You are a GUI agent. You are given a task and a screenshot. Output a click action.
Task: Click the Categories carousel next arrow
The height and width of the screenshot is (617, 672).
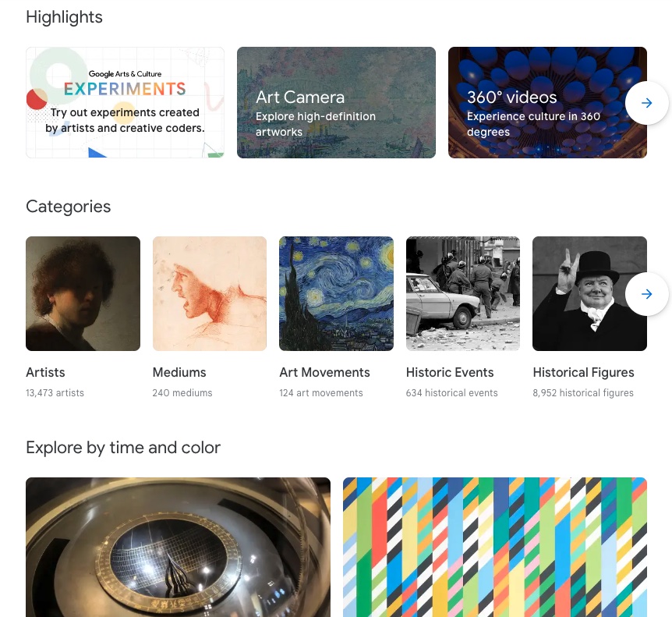pos(646,294)
